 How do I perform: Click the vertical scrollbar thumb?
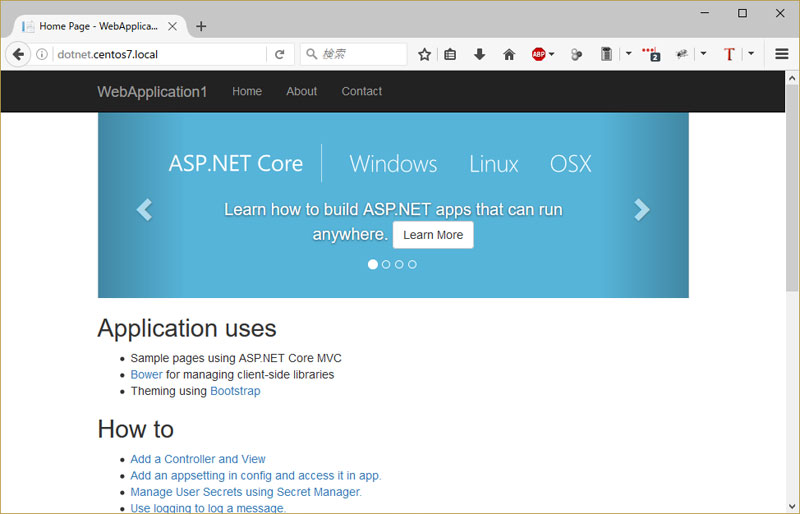click(792, 188)
